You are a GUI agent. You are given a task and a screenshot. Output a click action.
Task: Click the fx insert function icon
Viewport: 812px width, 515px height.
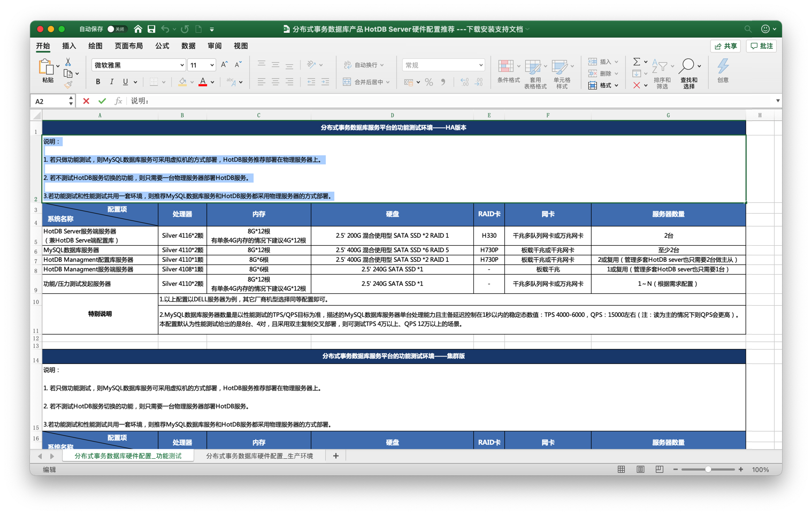(x=118, y=101)
